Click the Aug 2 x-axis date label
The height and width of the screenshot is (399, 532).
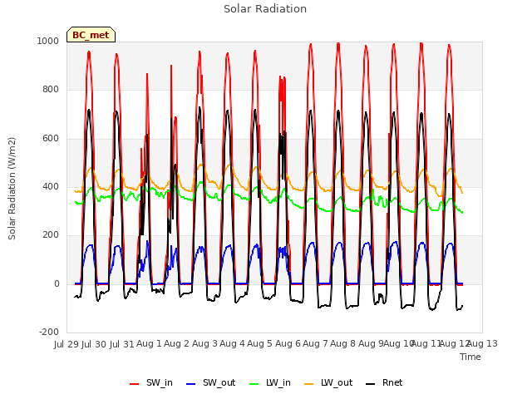click(x=176, y=344)
